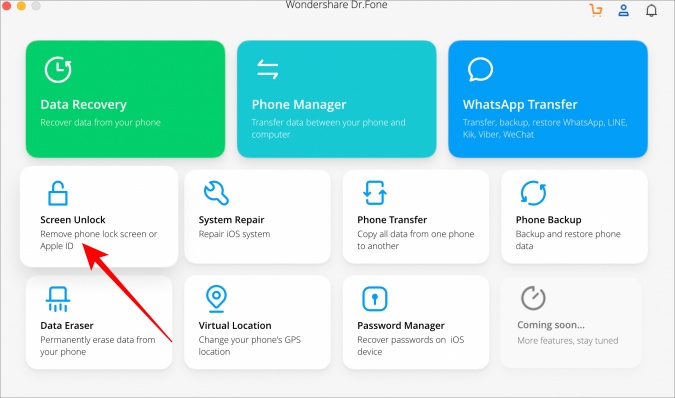Screen dimensions: 675x398
Task: Click 'Remove phone lock screen or Apple ID'
Action: [99, 240]
